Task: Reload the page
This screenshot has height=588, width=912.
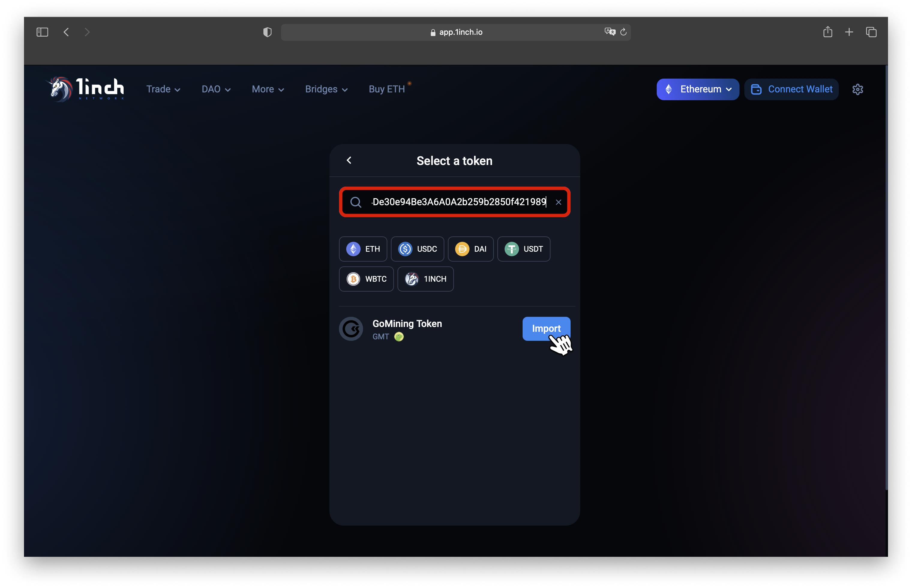Action: 623,32
